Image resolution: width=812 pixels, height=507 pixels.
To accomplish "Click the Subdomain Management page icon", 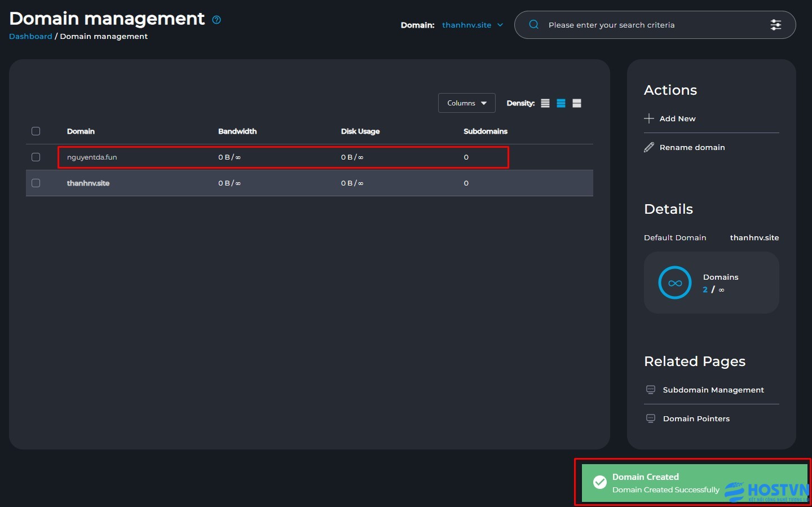I will click(x=651, y=390).
